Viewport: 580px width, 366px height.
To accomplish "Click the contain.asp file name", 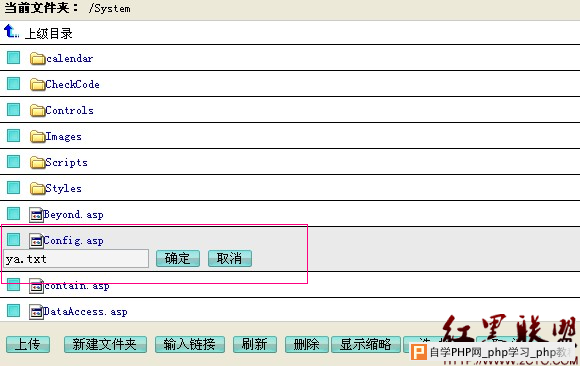I will [x=77, y=286].
